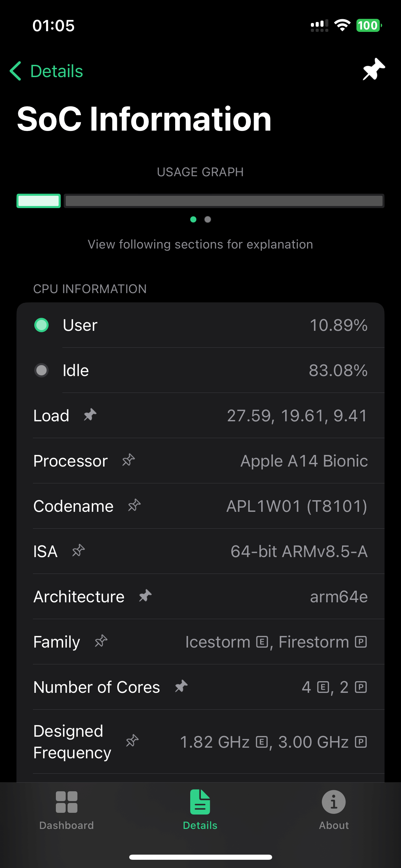Pin the Codename row
The width and height of the screenshot is (401, 868).
[x=134, y=506]
